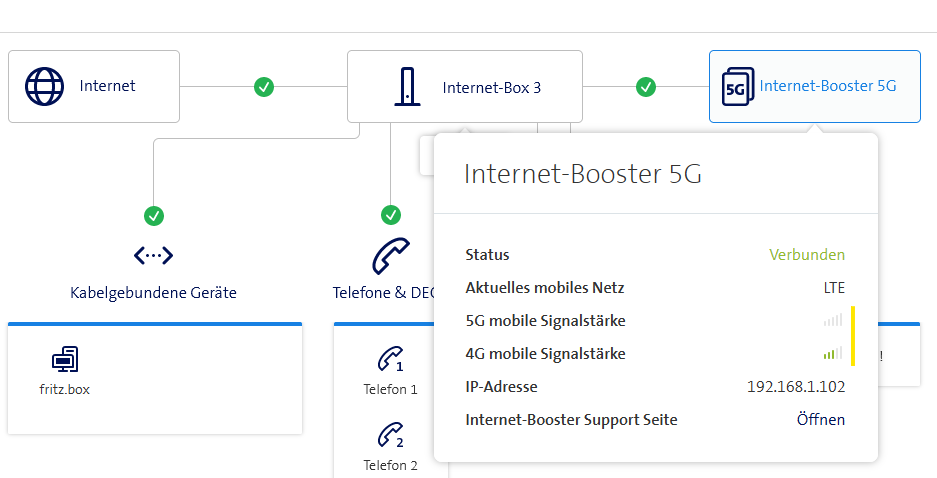
Task: Select the Telefon 1 handset icon
Action: coord(390,359)
